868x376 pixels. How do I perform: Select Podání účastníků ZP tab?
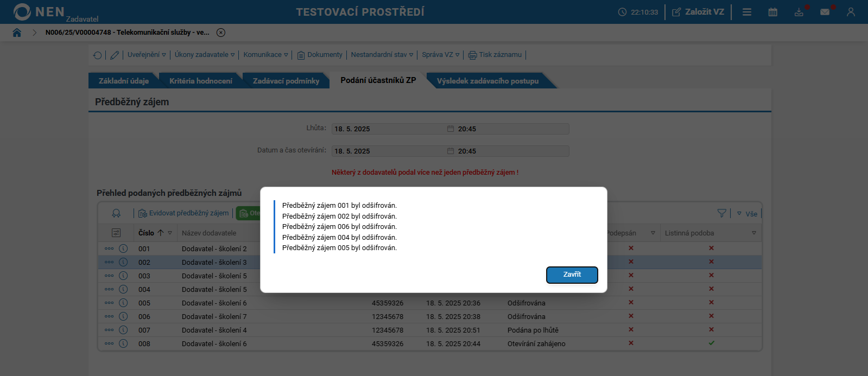[378, 80]
